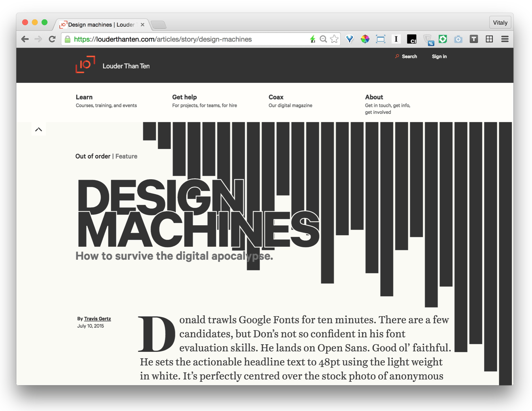Bookmark the page with the star icon
532x411 pixels.
point(334,39)
